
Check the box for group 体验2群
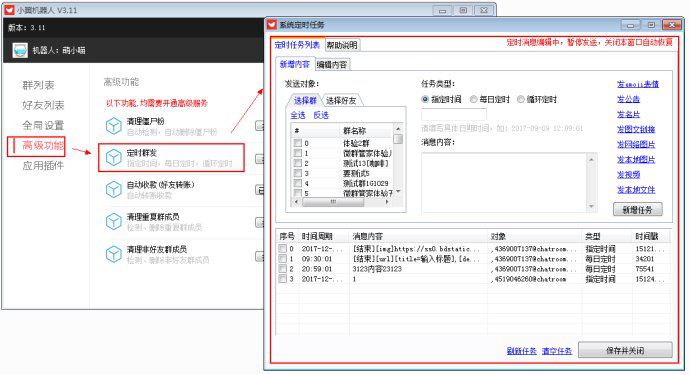(x=298, y=143)
